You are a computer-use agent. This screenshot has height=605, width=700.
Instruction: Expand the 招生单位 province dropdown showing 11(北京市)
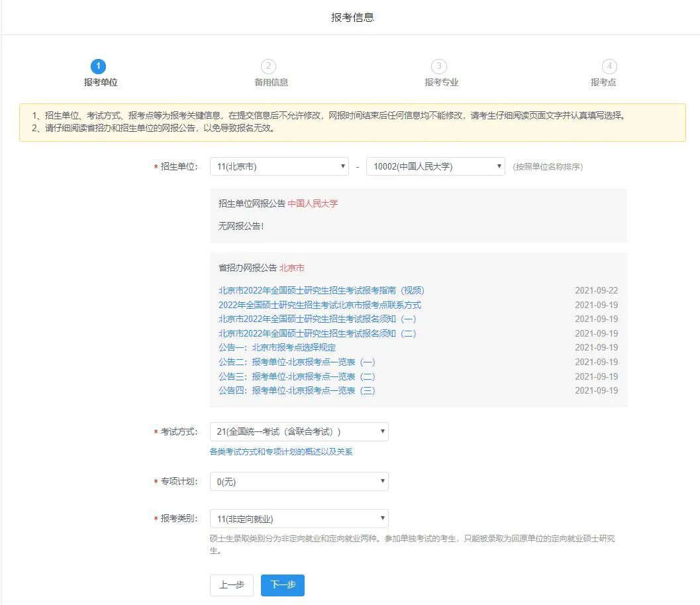(x=279, y=166)
